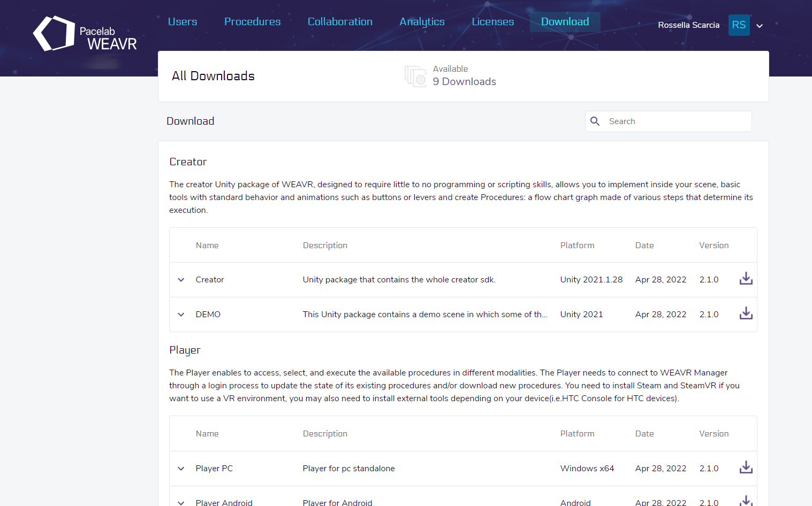Image resolution: width=812 pixels, height=506 pixels.
Task: Click the Pacelab WEAVR logo
Action: pyautogui.click(x=85, y=34)
